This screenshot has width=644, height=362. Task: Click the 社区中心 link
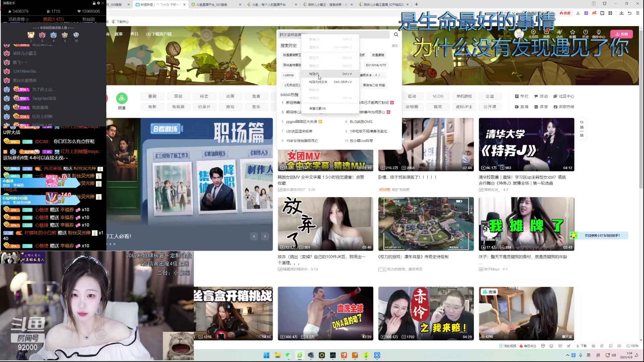564,96
